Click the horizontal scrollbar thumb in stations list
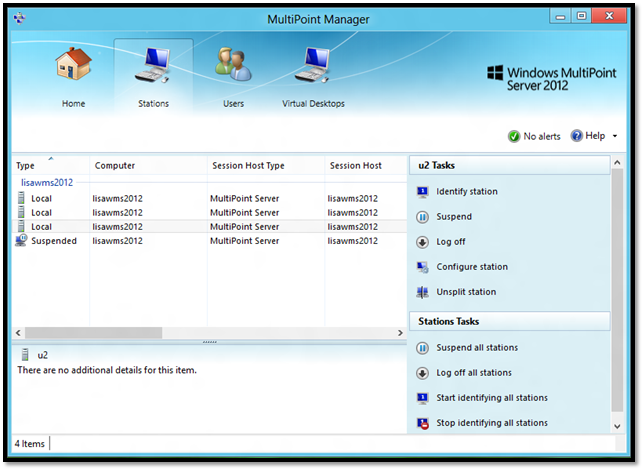 (x=93, y=333)
